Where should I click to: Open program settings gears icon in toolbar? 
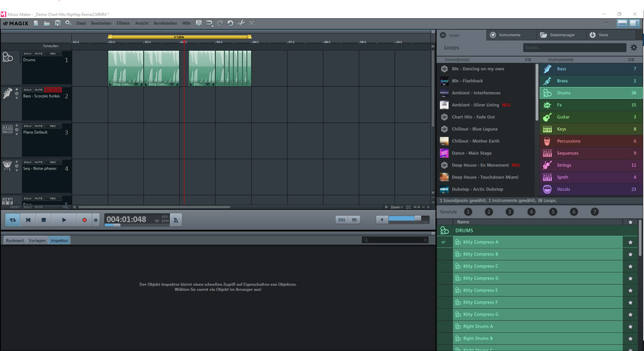68,24
